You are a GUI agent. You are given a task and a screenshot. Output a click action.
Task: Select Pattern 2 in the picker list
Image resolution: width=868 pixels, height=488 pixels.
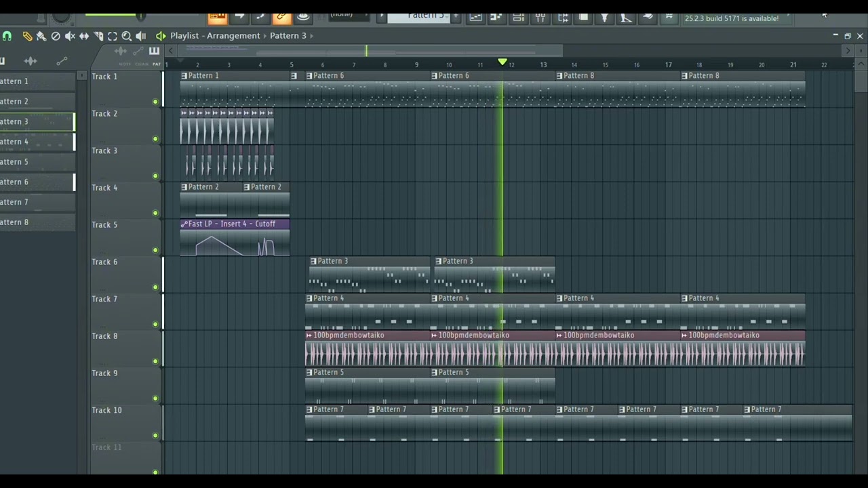click(37, 102)
